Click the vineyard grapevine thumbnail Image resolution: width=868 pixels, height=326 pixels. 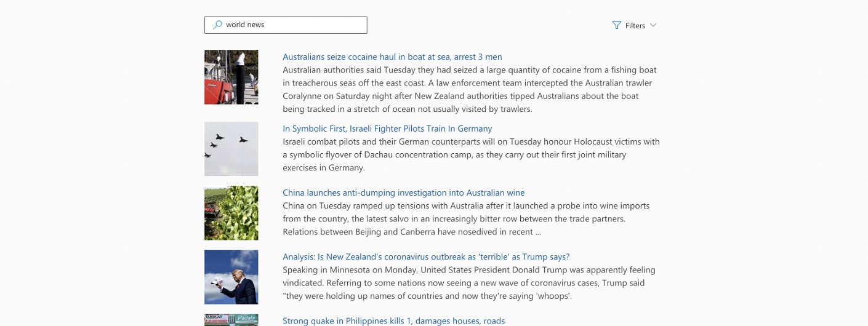[231, 213]
